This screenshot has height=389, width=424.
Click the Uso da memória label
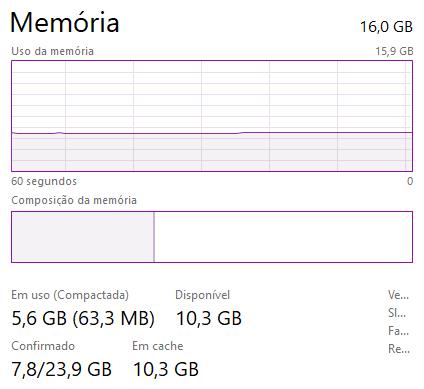(x=52, y=51)
